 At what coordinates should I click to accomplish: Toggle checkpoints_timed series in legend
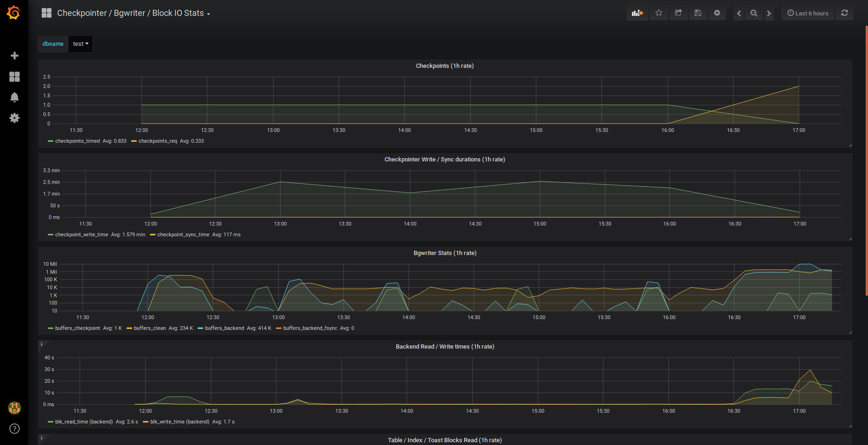coord(77,141)
